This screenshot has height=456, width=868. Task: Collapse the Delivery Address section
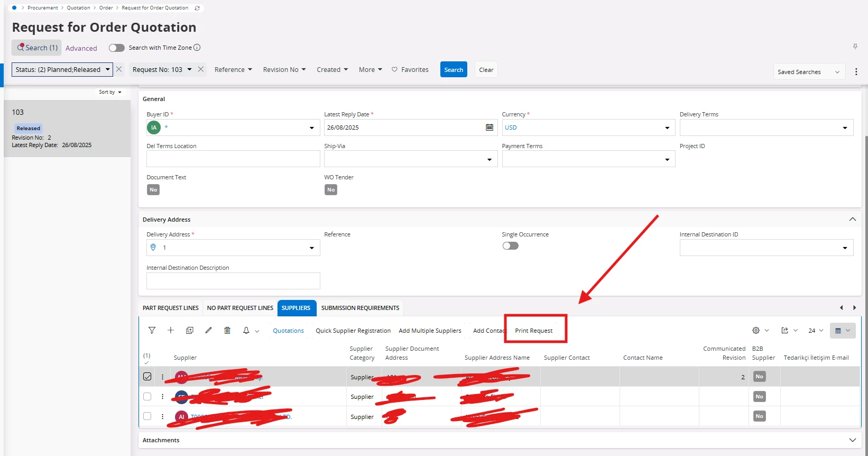coord(852,220)
